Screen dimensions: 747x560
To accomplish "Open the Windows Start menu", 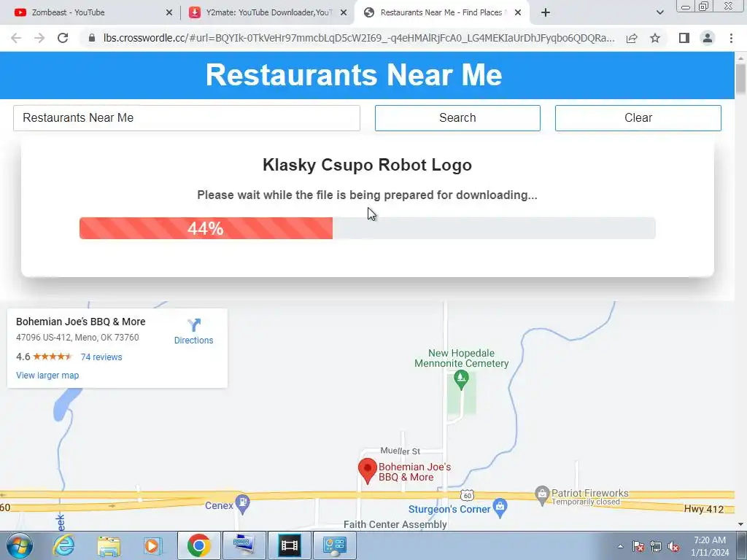I will click(20, 545).
